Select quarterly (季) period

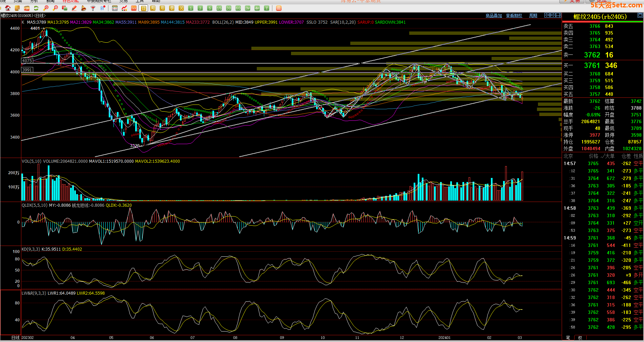[x=172, y=8]
